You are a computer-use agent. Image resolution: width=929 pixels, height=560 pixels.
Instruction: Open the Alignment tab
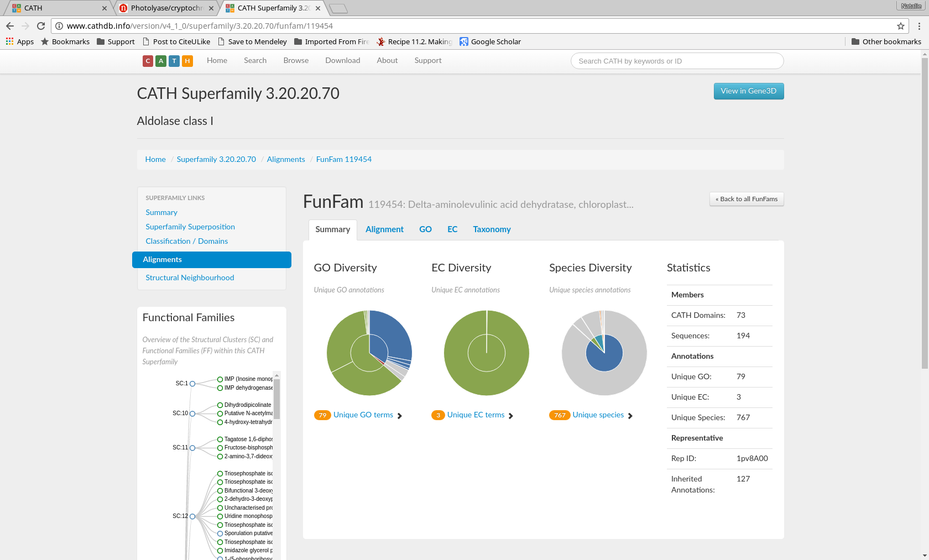(384, 229)
